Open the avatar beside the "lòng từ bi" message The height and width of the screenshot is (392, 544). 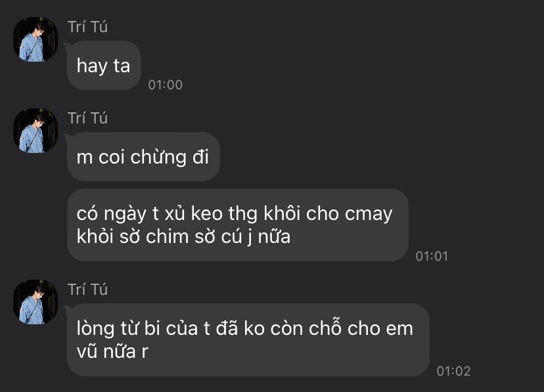pos(35,302)
